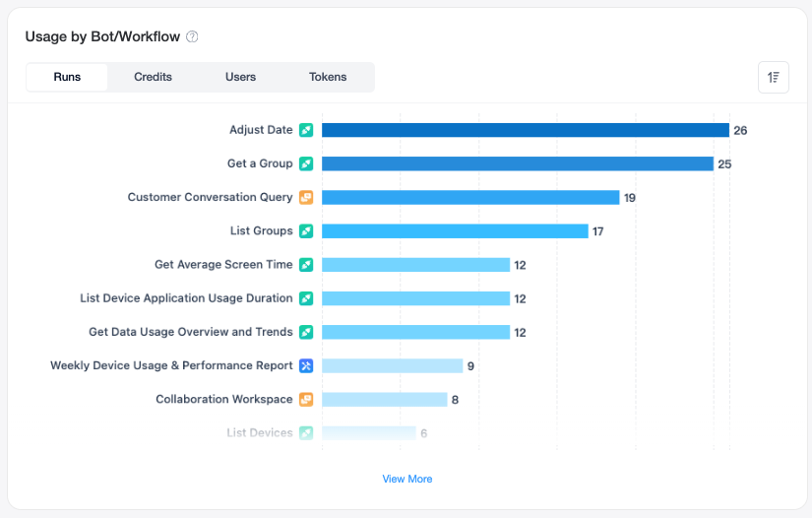
Task: Click the 'Get Average Screen Time' label
Action: 223,265
